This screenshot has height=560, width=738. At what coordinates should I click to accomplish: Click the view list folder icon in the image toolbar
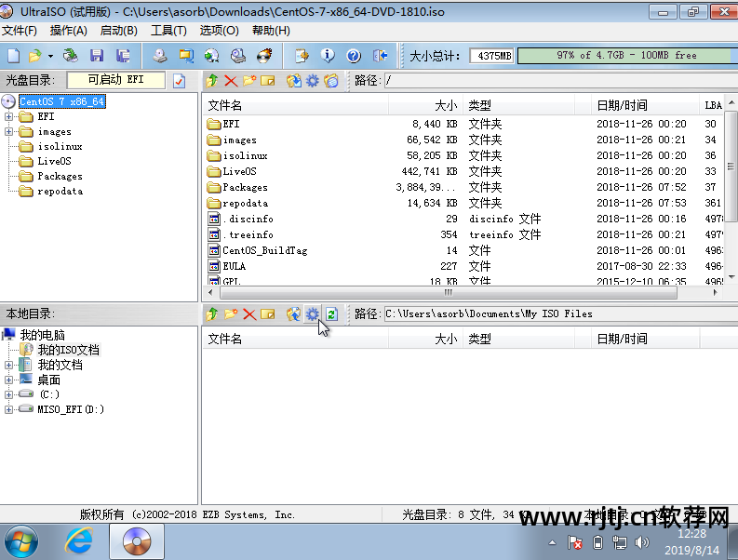(331, 81)
